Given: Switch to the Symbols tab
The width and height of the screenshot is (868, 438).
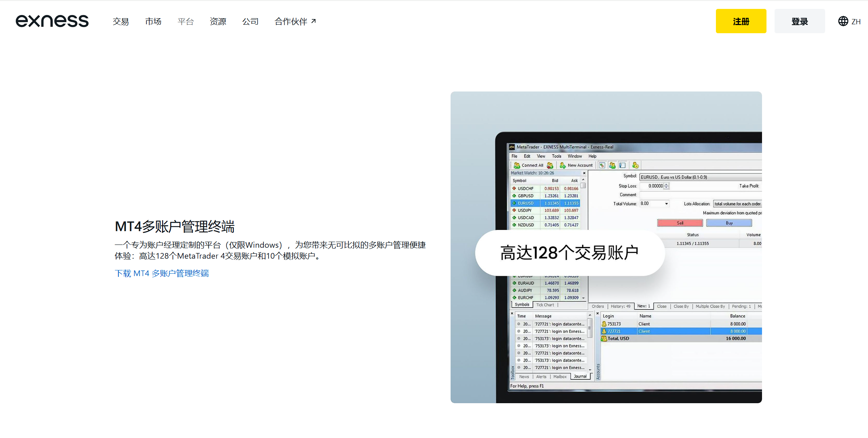Looking at the screenshot, I should 522,305.
